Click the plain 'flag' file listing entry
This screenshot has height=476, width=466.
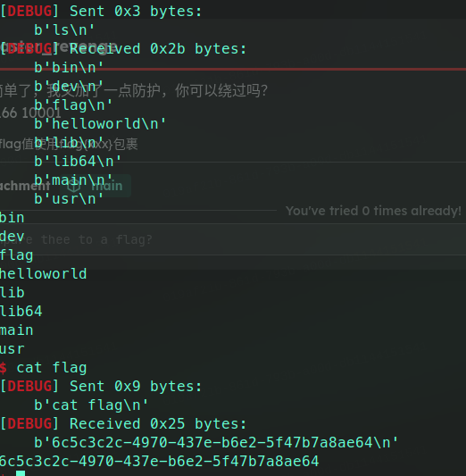click(x=17, y=255)
